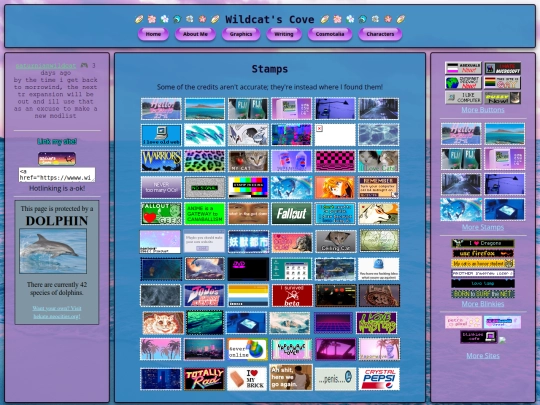540x405 pixels.
Task: Open the Writing section
Action: pyautogui.click(x=284, y=34)
